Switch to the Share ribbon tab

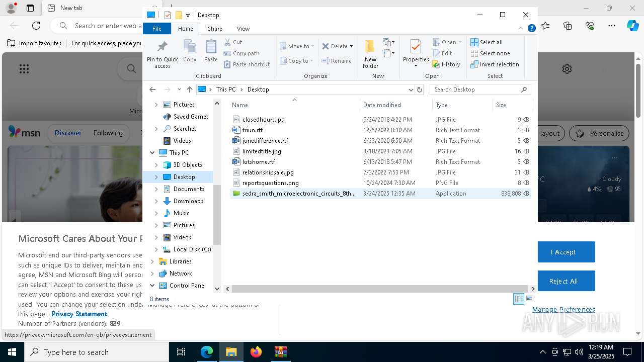(x=215, y=29)
